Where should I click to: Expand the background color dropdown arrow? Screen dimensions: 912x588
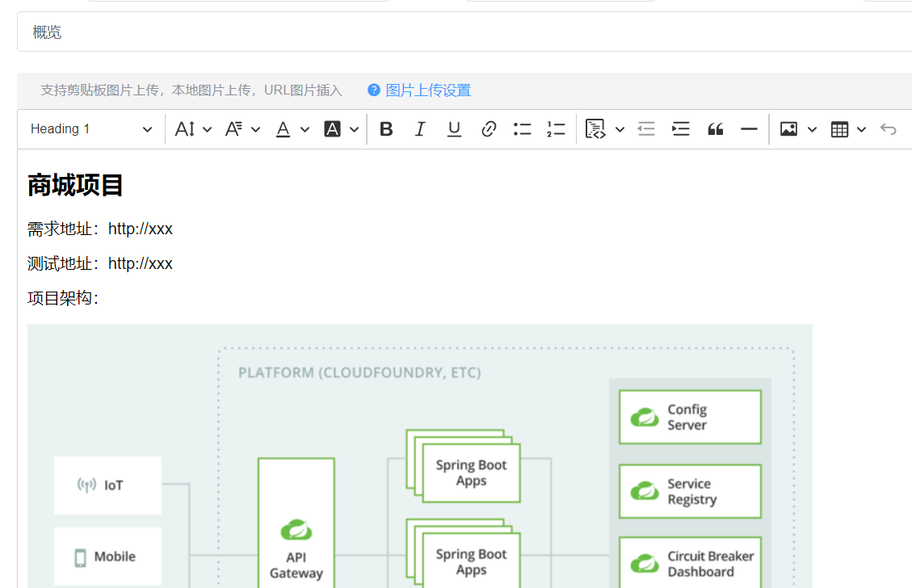354,130
